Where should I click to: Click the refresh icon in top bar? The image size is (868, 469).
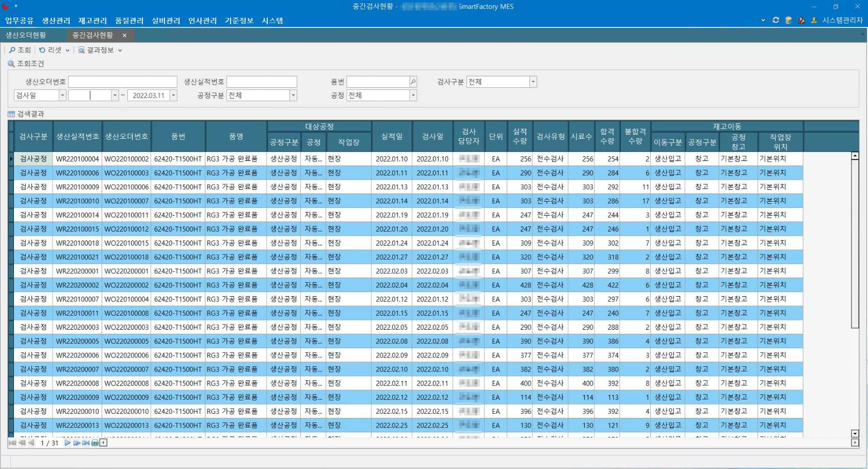coord(776,20)
